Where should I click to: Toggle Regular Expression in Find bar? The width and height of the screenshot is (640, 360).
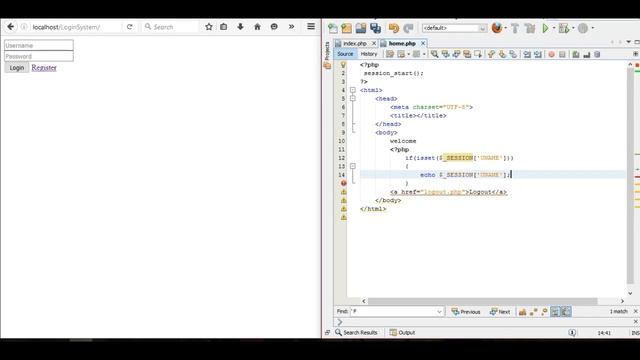click(x=544, y=312)
